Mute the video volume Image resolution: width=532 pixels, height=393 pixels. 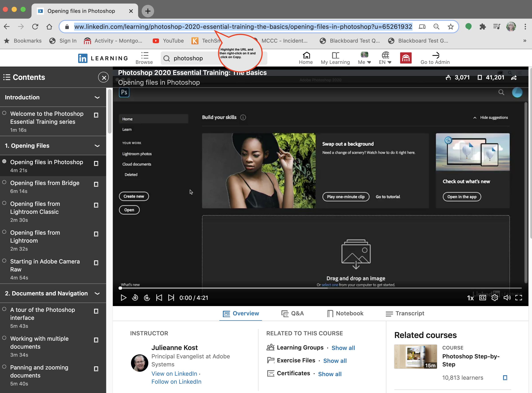point(507,298)
